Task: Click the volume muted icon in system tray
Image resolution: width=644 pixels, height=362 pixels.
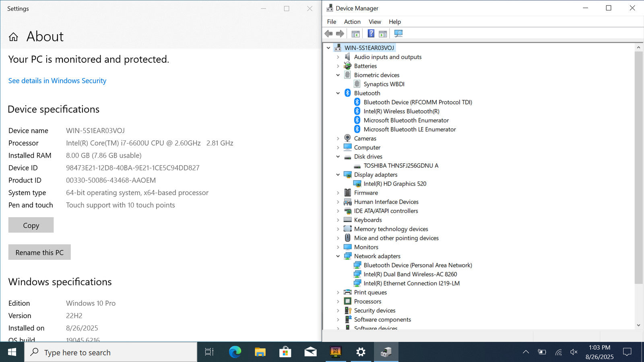Action: 574,352
